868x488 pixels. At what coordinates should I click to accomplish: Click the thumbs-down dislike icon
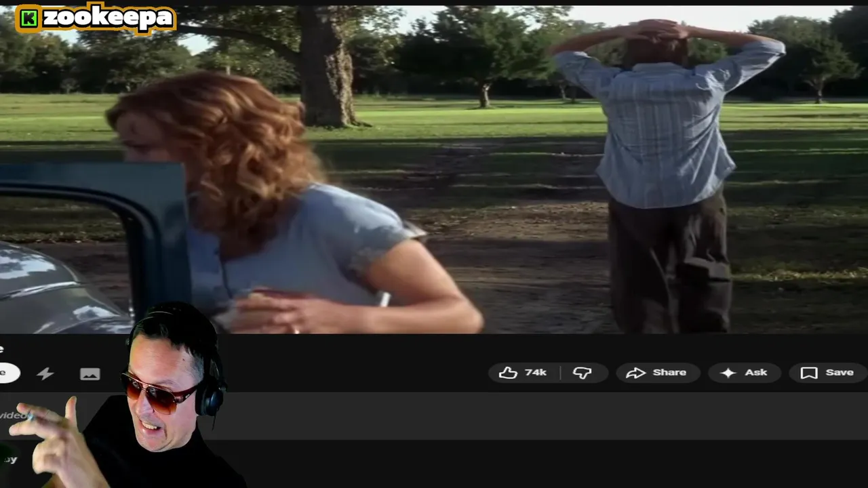583,373
